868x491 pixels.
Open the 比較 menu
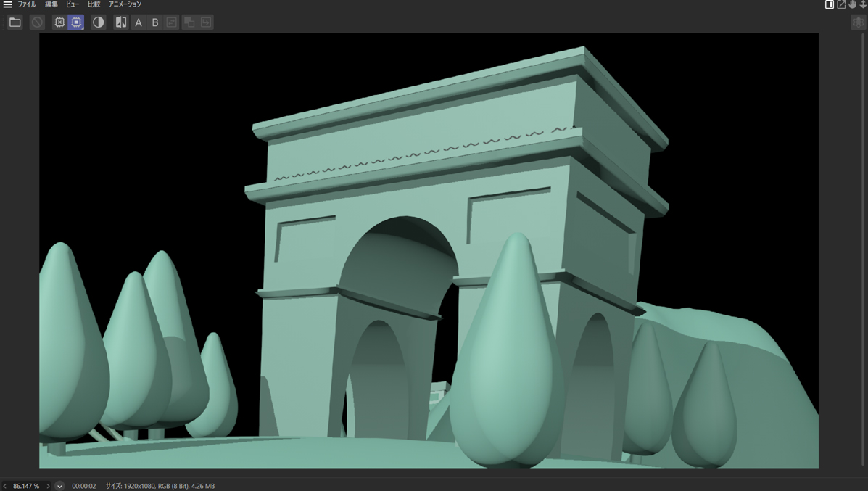(94, 4)
